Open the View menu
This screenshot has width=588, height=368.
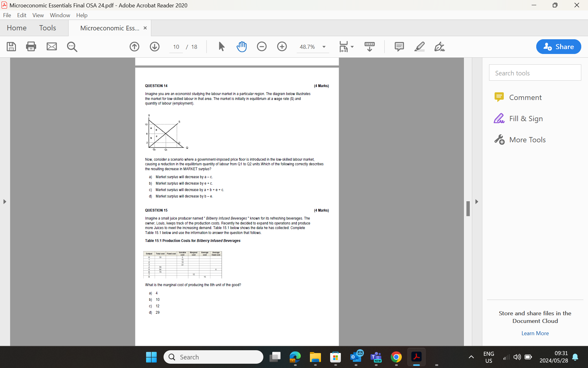38,15
